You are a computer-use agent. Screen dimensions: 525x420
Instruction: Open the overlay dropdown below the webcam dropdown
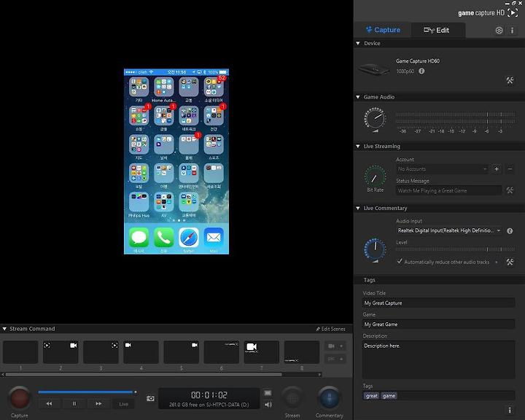(x=335, y=359)
